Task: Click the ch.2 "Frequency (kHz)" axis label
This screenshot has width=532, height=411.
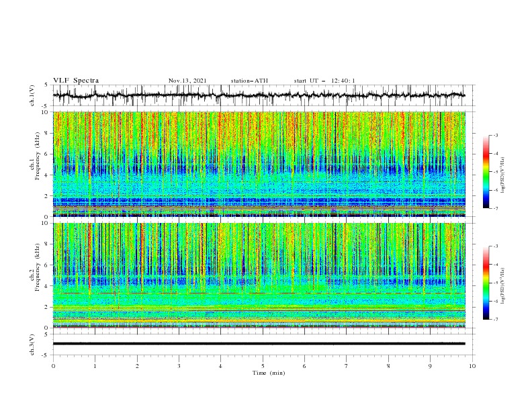Action: pos(38,267)
